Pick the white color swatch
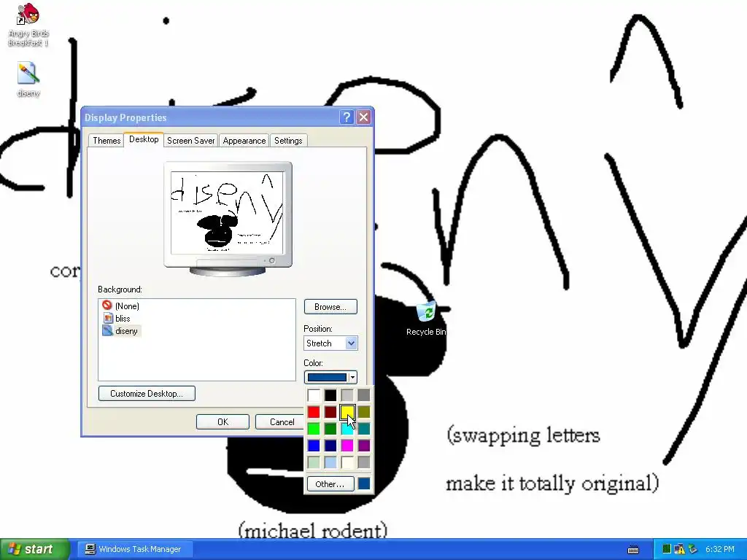The width and height of the screenshot is (747, 560). 314,394
